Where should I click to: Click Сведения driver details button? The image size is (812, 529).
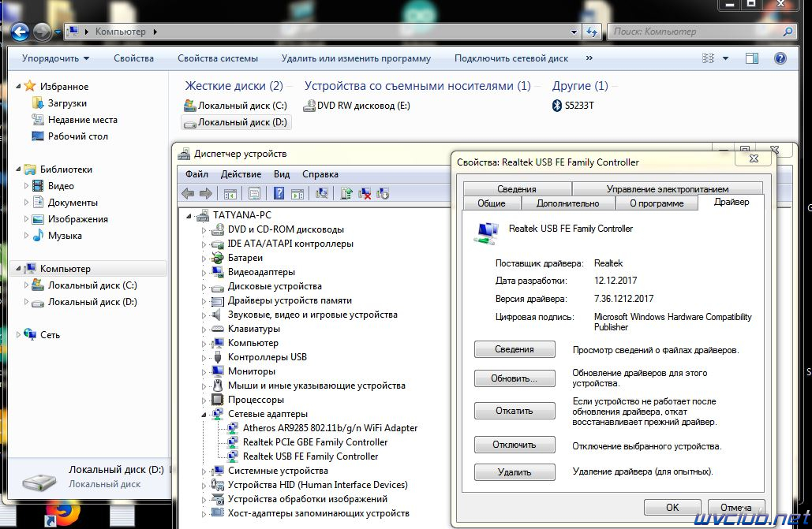pos(515,349)
